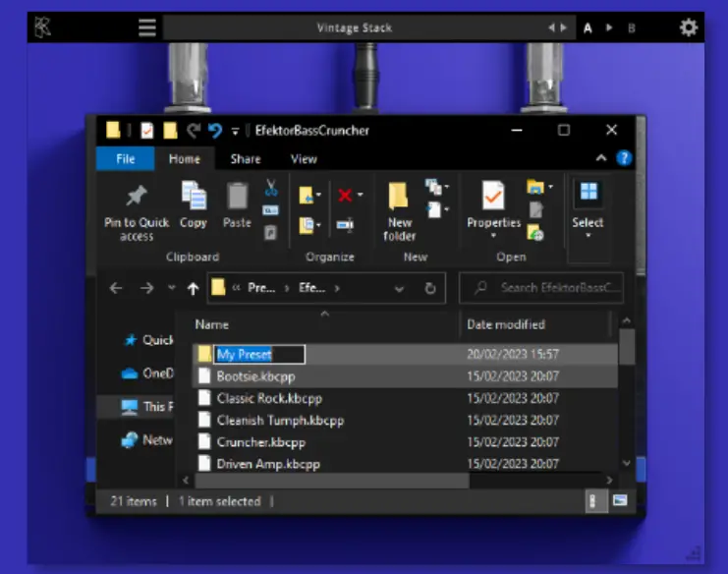The image size is (728, 574).
Task: Collapse the ribbon with the chevron
Action: (601, 159)
